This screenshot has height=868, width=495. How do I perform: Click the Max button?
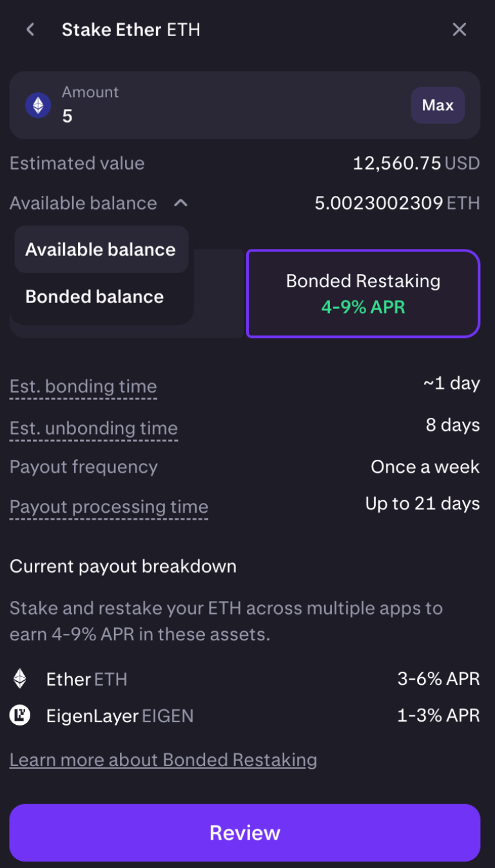tap(438, 104)
